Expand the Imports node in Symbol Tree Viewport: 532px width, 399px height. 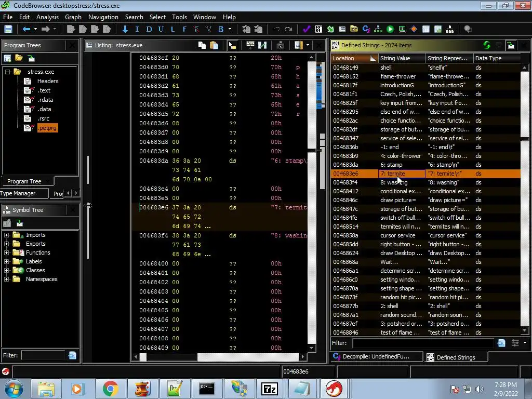6,235
